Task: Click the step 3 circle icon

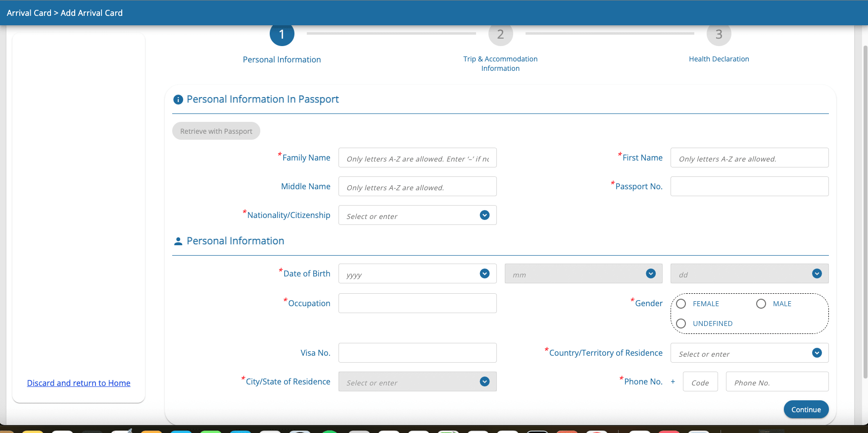Action: [719, 35]
